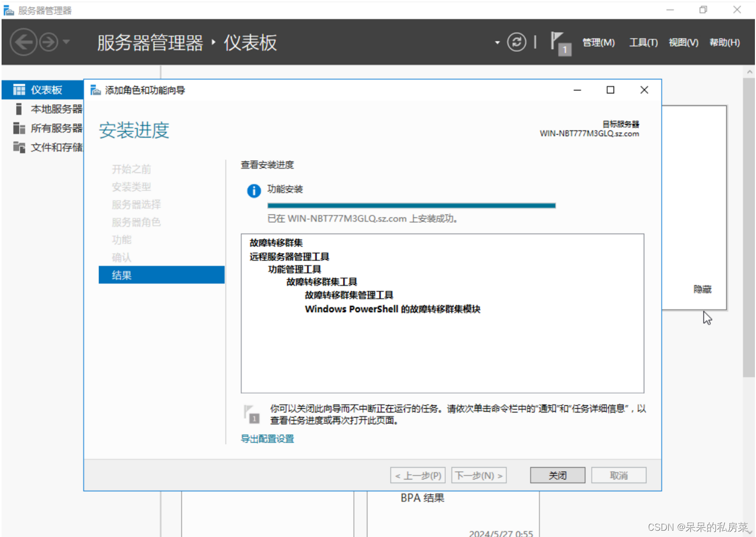Screen dimensions: 756x537
Task: Close the 添加角色和功能向导 window
Action: click(644, 90)
